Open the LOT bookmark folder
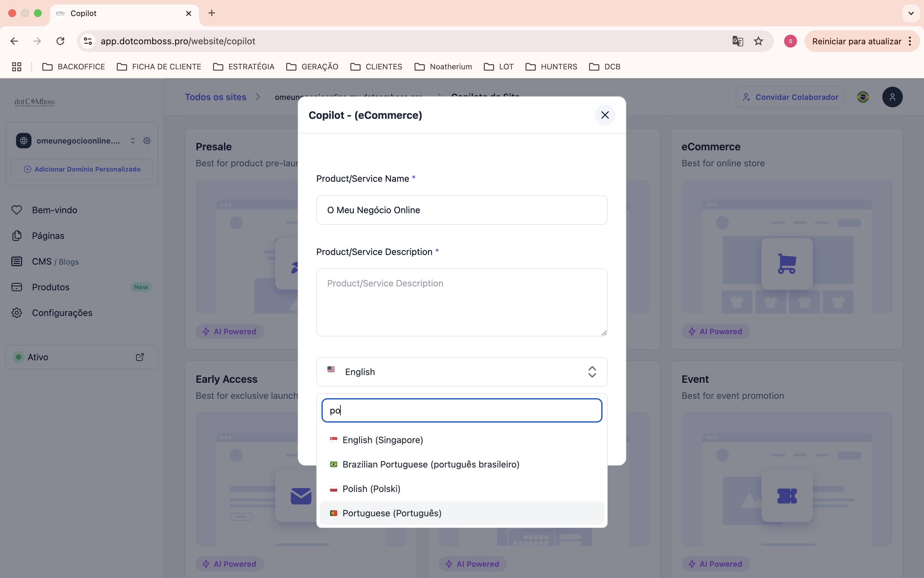This screenshot has width=924, height=578. point(498,67)
